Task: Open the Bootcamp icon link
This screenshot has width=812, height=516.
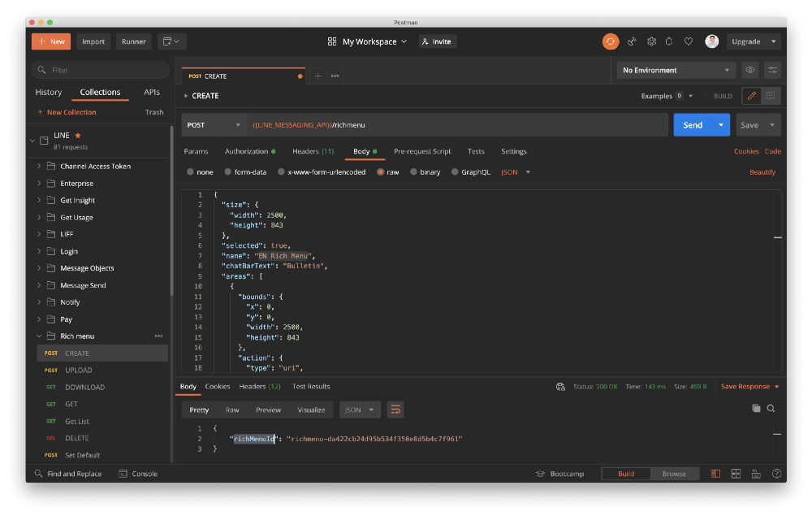Action: [x=540, y=474]
